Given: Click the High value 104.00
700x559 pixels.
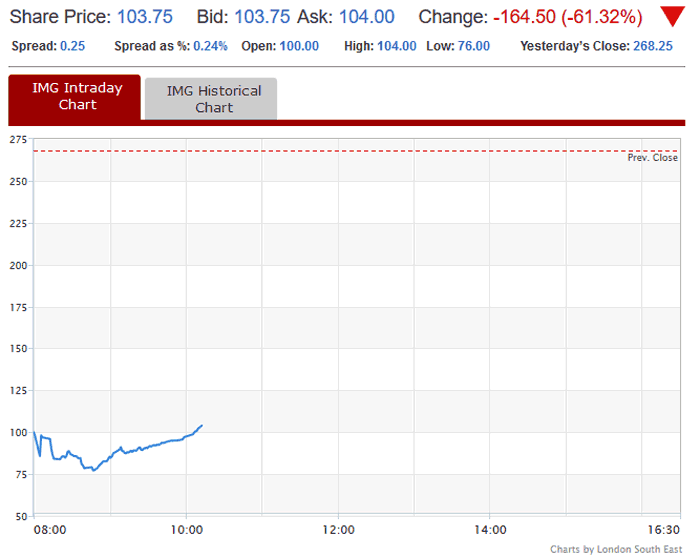Looking at the screenshot, I should tap(397, 46).
